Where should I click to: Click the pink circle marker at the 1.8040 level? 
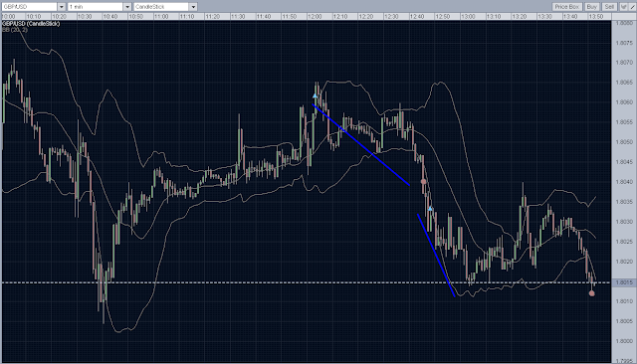(x=423, y=181)
